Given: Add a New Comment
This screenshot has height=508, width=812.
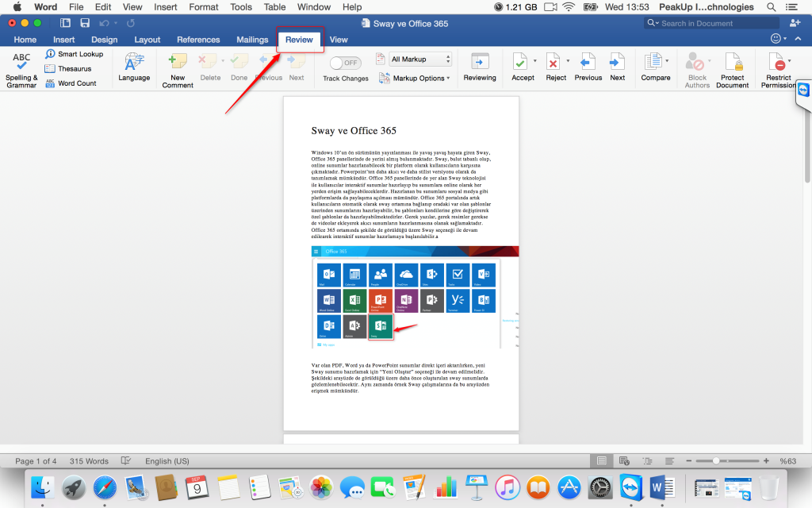Looking at the screenshot, I should (x=178, y=70).
